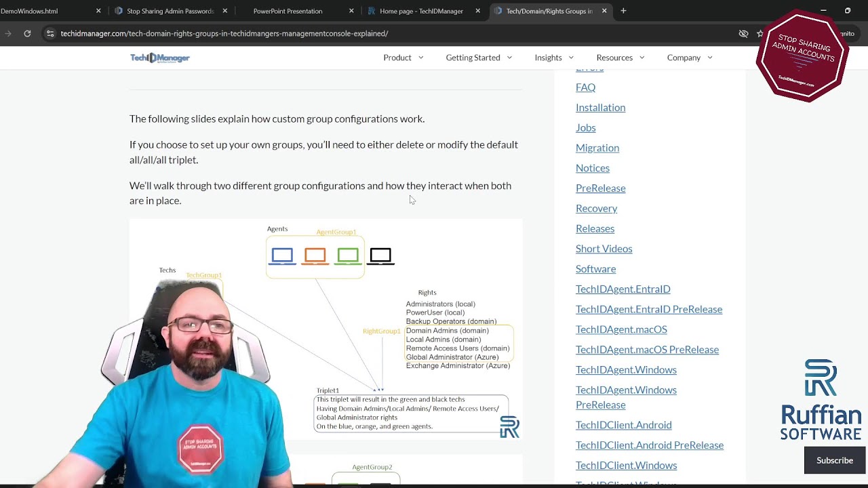Viewport: 868px width, 488px height.
Task: Open TechIDClient.Android PreRelease link
Action: [650, 445]
